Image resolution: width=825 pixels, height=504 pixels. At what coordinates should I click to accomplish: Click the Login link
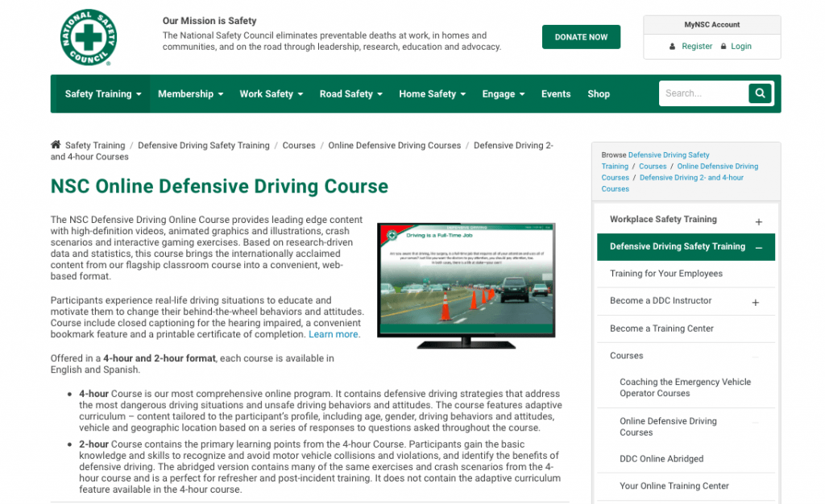[741, 46]
